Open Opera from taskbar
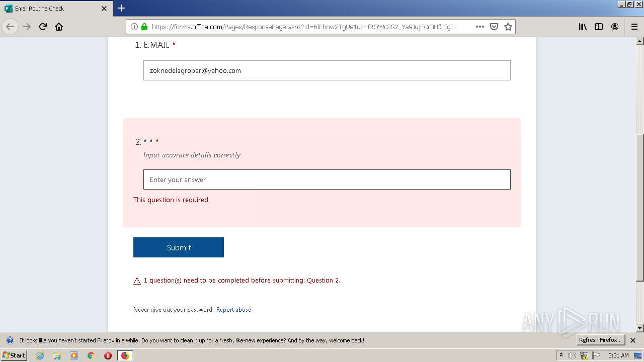The image size is (644, 362). point(108,355)
